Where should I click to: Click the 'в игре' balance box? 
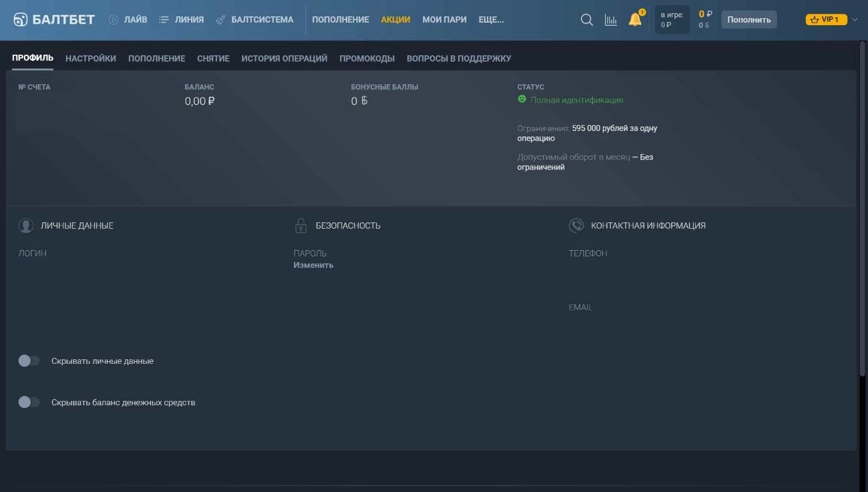point(672,19)
